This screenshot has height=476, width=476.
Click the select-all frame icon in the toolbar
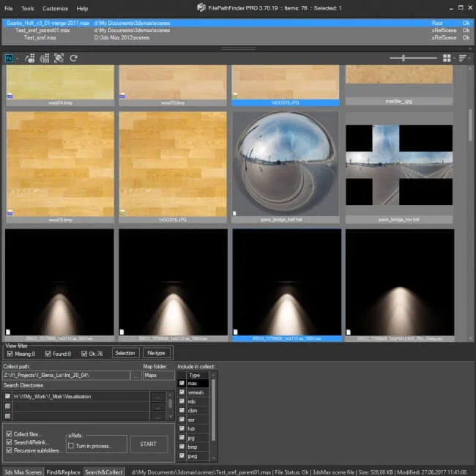(59, 58)
